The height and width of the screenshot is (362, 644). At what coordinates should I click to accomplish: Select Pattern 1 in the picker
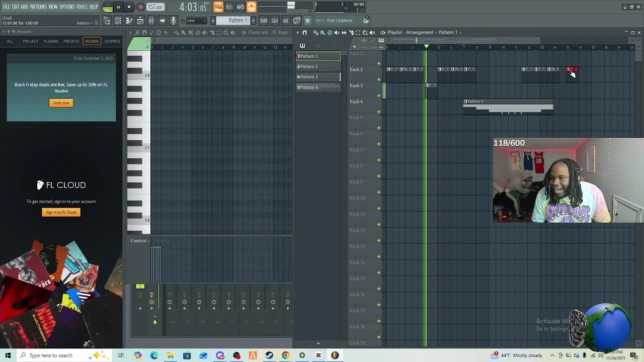click(x=318, y=56)
